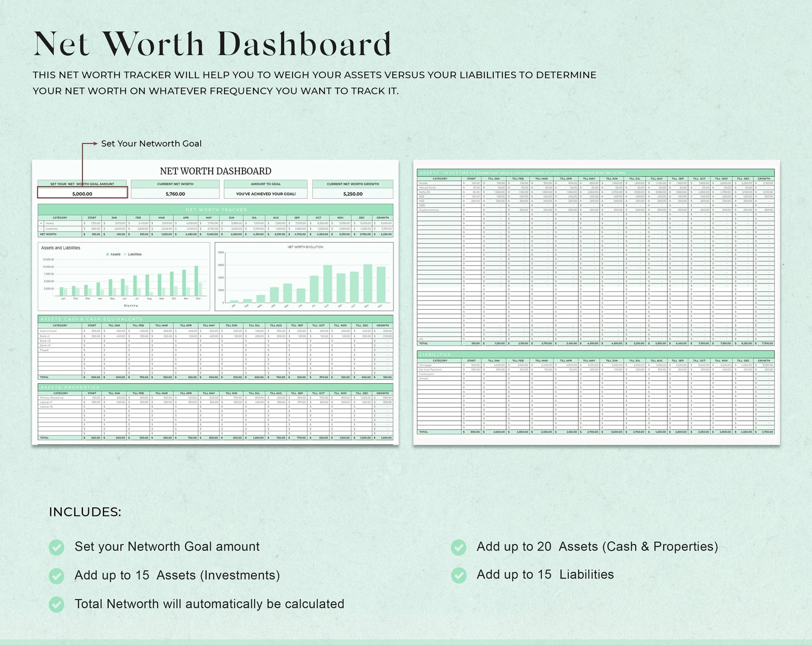Select the Current Net Worth value 5,760.00
The image size is (812, 645).
point(175,194)
